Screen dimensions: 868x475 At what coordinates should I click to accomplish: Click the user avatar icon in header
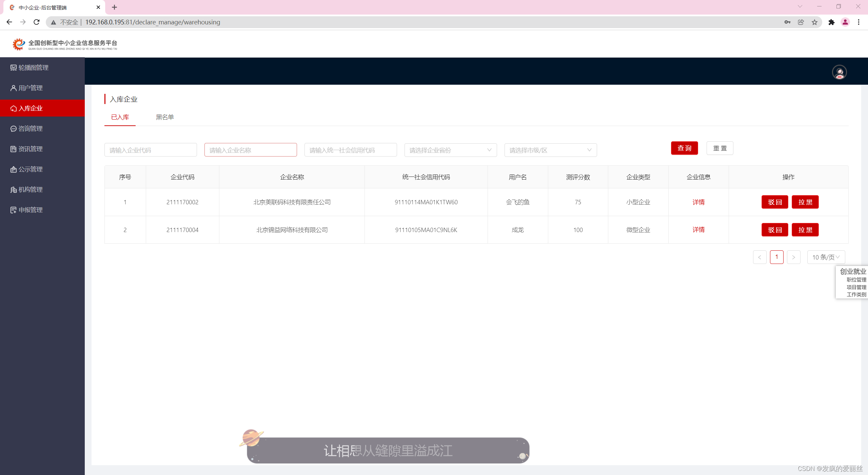[x=839, y=72]
